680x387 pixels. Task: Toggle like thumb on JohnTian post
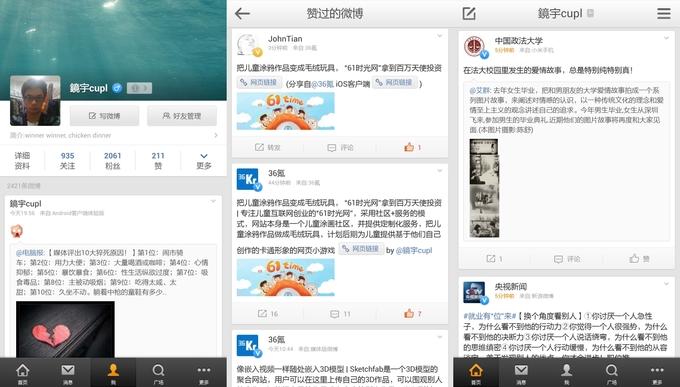412,148
